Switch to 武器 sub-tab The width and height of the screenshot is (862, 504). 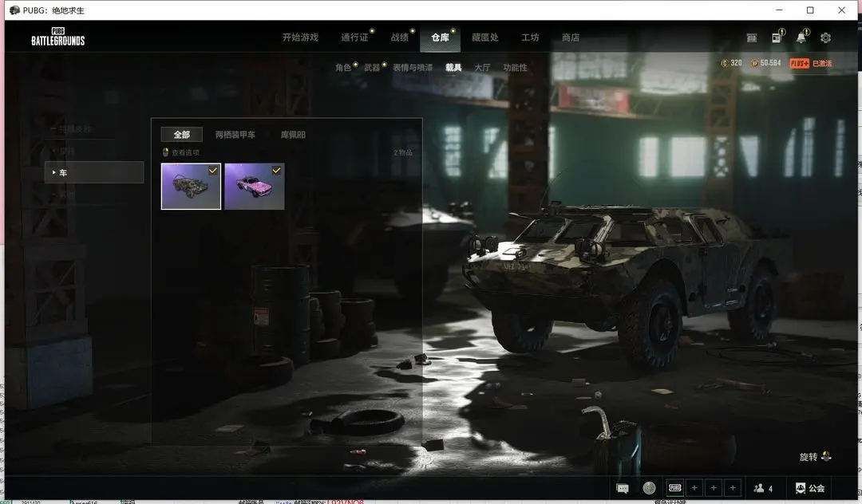(372, 68)
